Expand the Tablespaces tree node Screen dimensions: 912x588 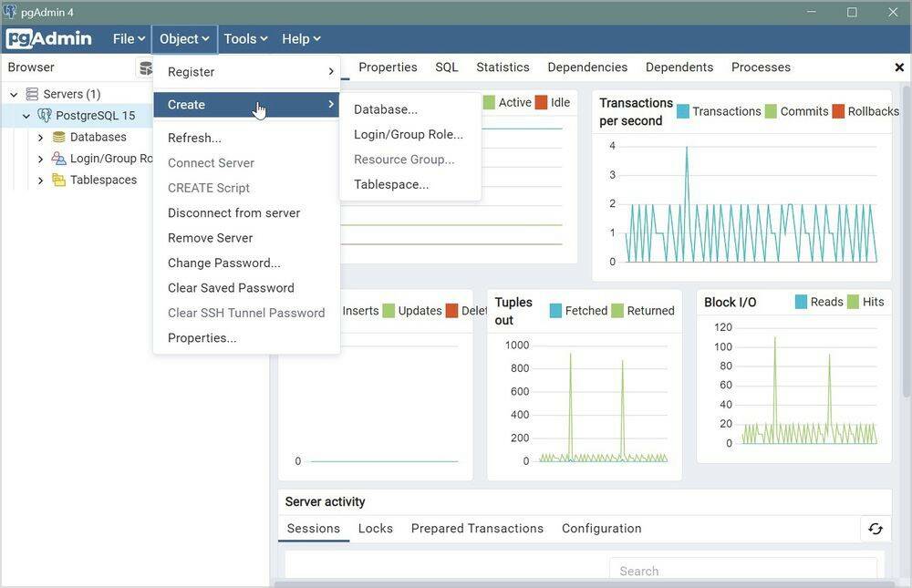click(40, 181)
